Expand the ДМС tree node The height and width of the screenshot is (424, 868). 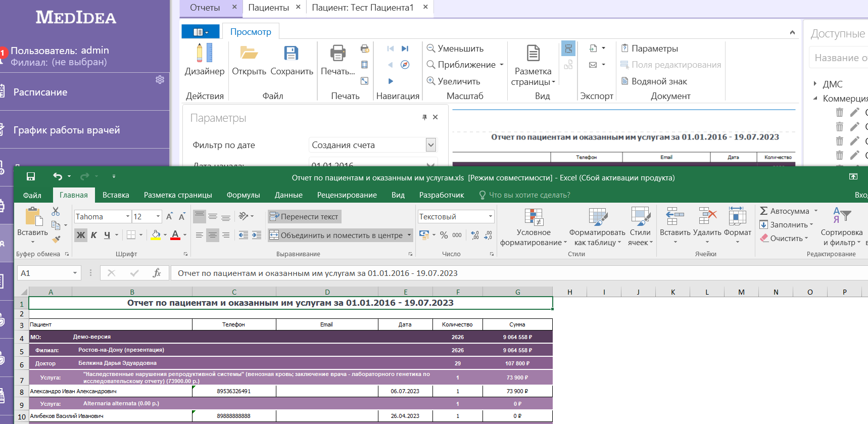[814, 84]
